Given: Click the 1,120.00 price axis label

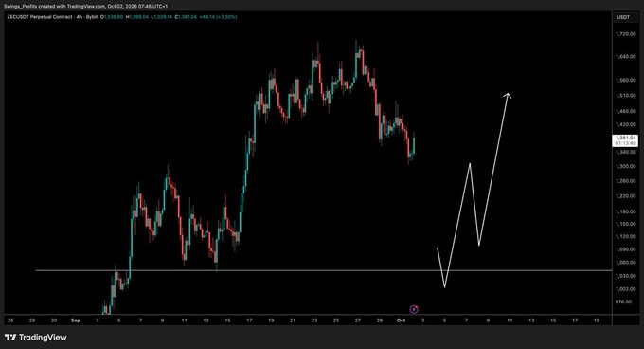Looking at the screenshot, I should (x=625, y=236).
